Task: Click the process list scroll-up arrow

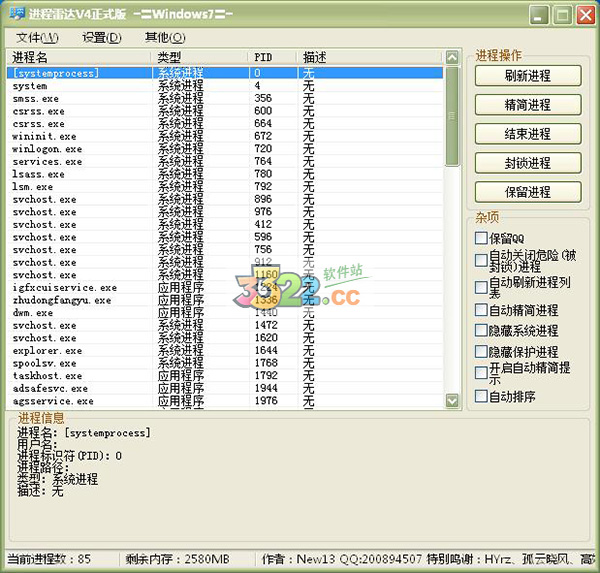Action: (x=452, y=57)
